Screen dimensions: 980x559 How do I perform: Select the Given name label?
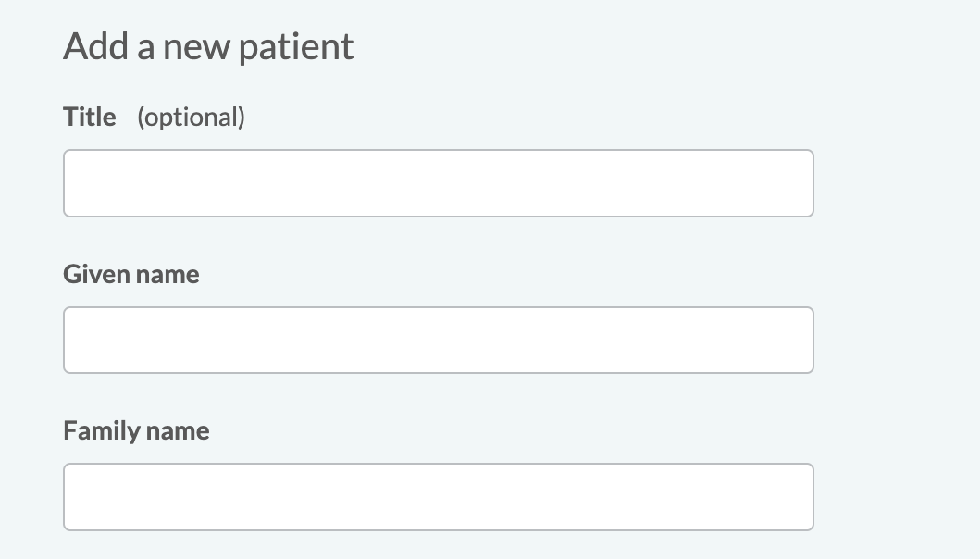click(130, 274)
